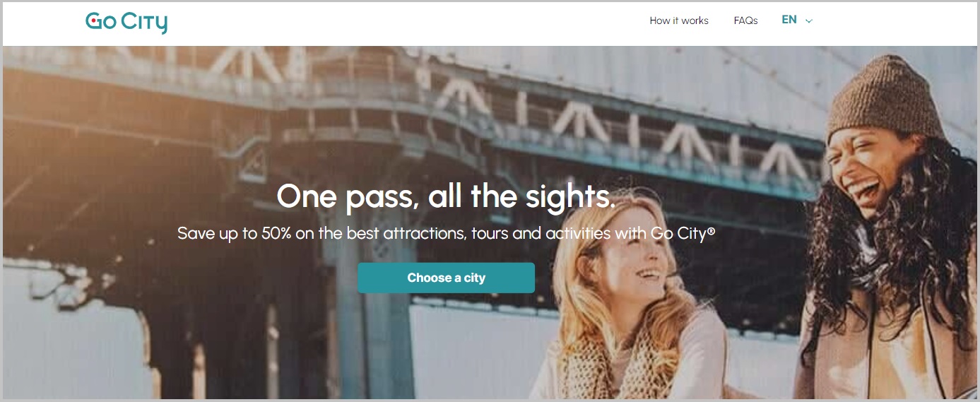
Task: Click the 'One pass, all the sights.' headline
Action: (446, 195)
